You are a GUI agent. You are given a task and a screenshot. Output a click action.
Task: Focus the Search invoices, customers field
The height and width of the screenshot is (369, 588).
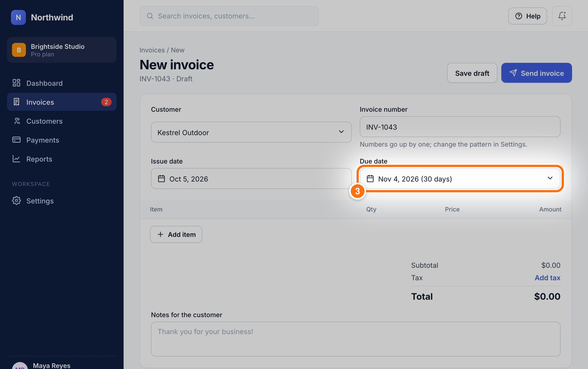[x=229, y=16]
